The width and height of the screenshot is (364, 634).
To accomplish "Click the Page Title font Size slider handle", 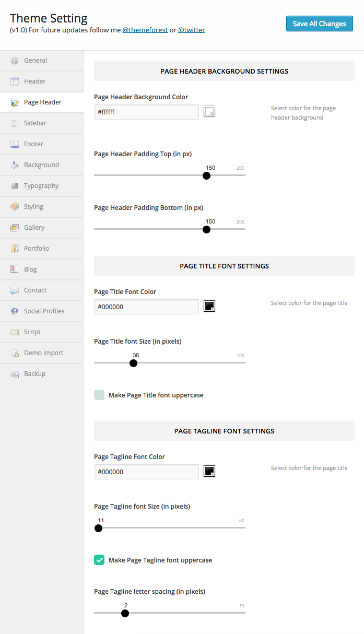I will pyautogui.click(x=133, y=363).
